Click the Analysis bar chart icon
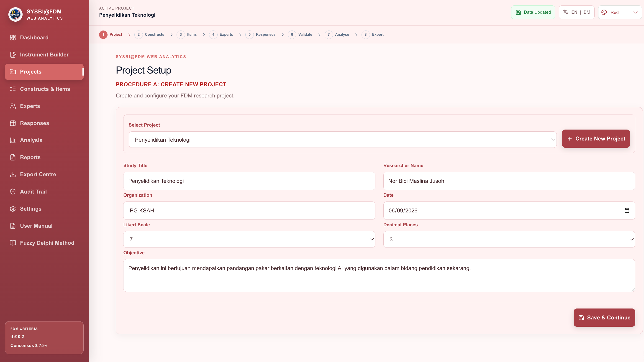 (13, 140)
